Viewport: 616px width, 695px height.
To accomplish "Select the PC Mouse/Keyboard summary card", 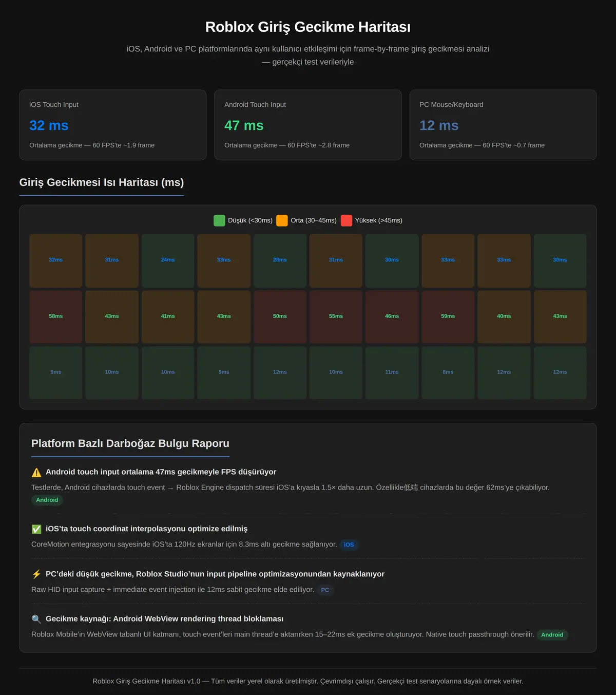I will point(503,125).
